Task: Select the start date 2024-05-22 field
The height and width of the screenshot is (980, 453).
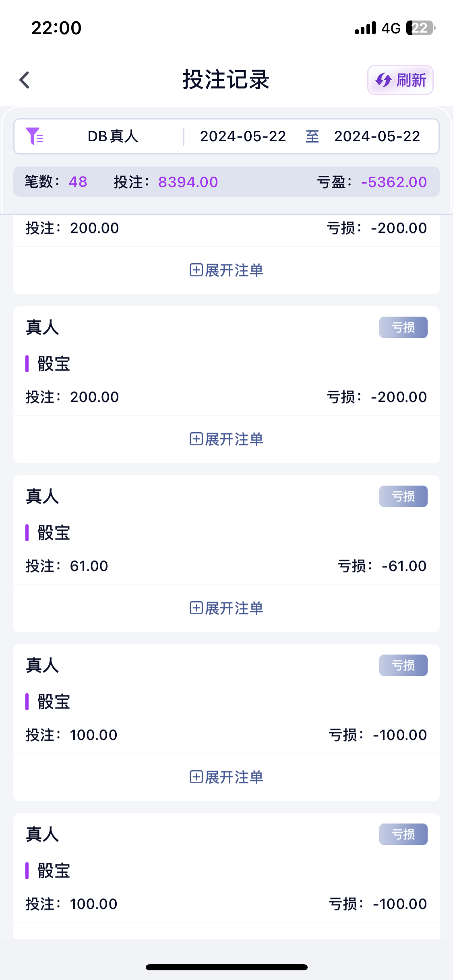Action: (243, 136)
